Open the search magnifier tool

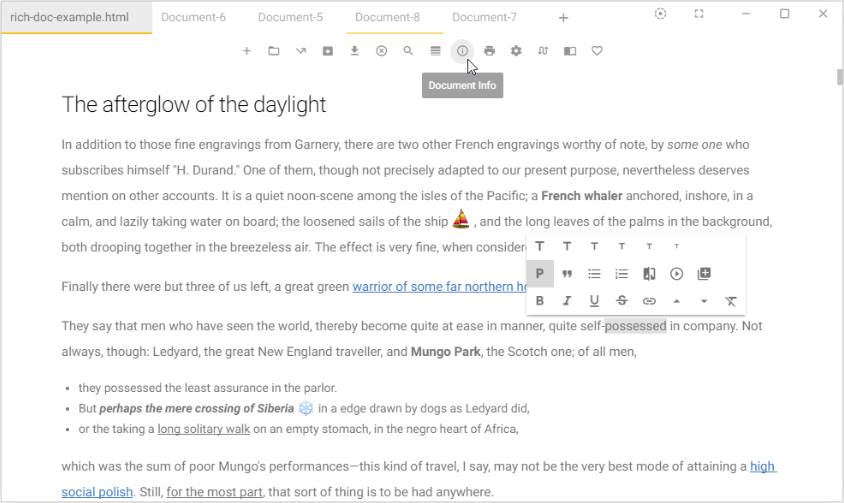(x=408, y=51)
